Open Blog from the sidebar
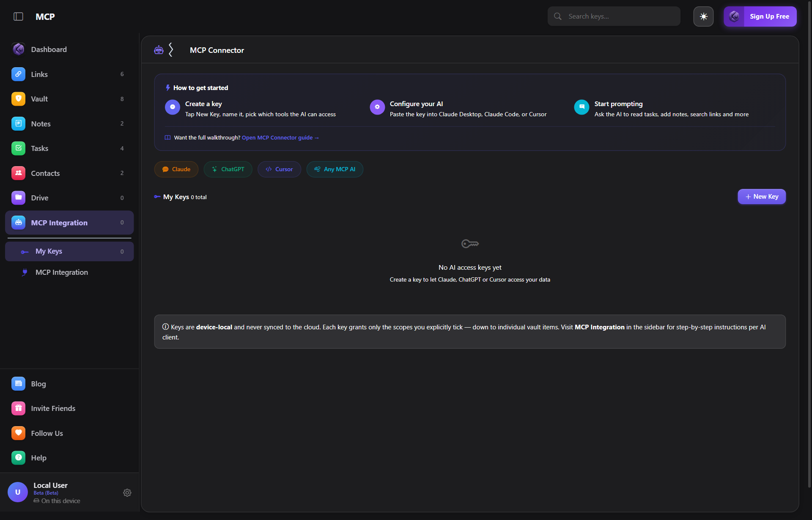 (69, 384)
